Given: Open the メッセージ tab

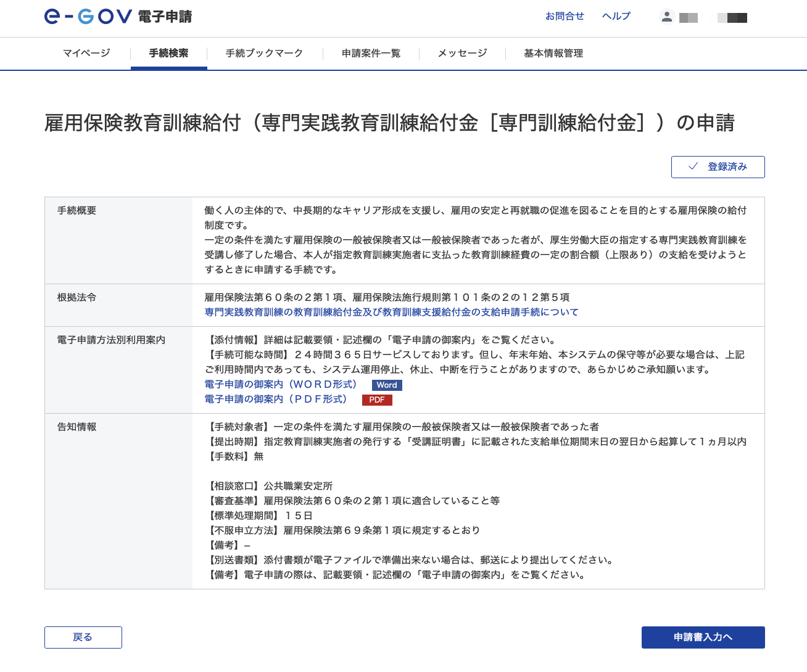Looking at the screenshot, I should click(x=461, y=54).
